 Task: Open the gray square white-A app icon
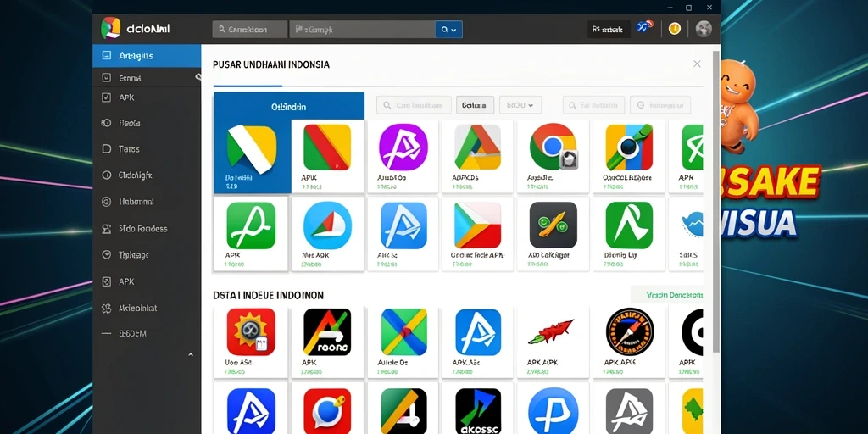630,411
